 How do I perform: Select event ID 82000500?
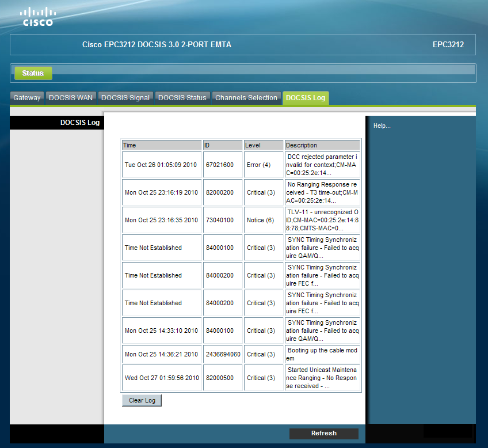[x=223, y=378]
